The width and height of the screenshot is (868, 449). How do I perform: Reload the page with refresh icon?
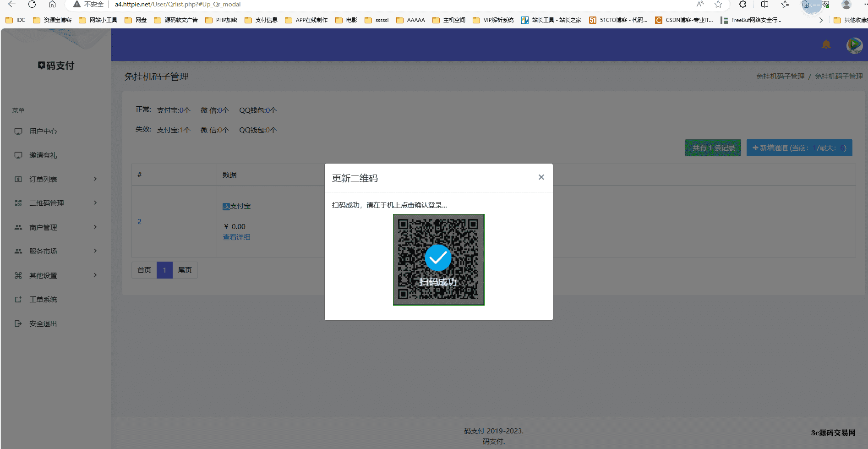click(32, 4)
